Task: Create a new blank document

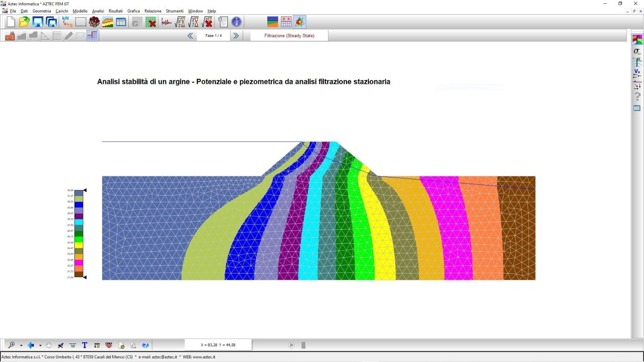Action: coord(11,22)
